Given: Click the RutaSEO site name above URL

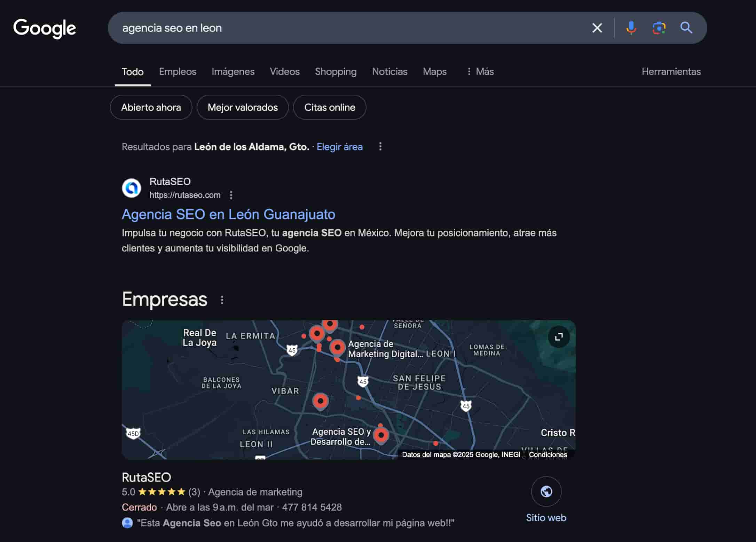Looking at the screenshot, I should (x=170, y=181).
